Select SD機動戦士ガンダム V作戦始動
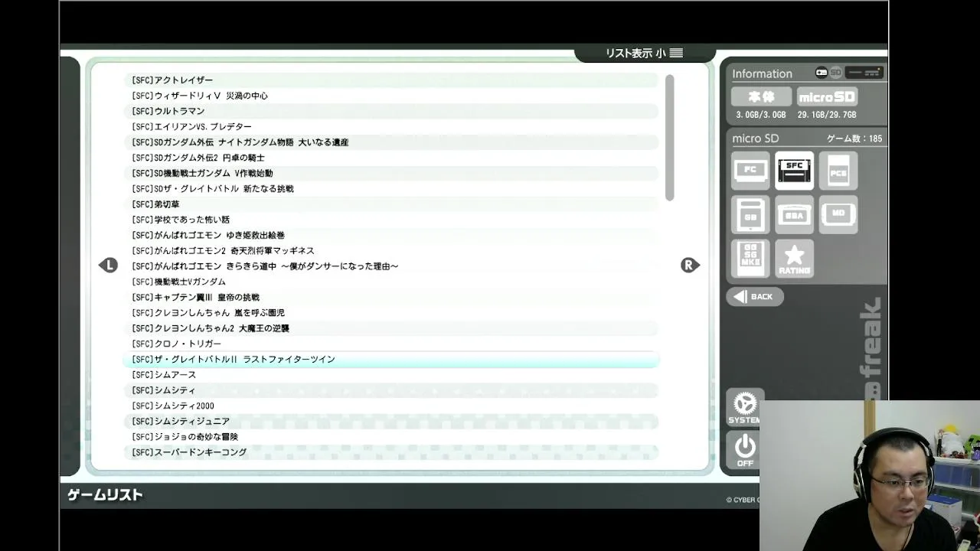This screenshot has height=551, width=980. (390, 173)
